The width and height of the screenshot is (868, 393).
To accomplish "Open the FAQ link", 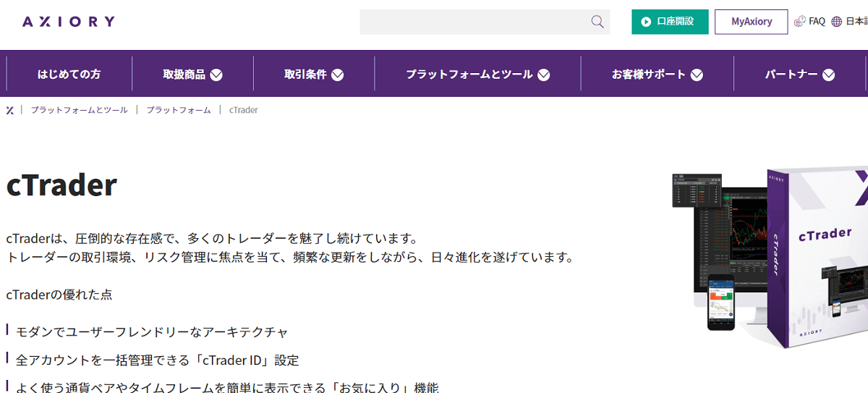I will 817,22.
